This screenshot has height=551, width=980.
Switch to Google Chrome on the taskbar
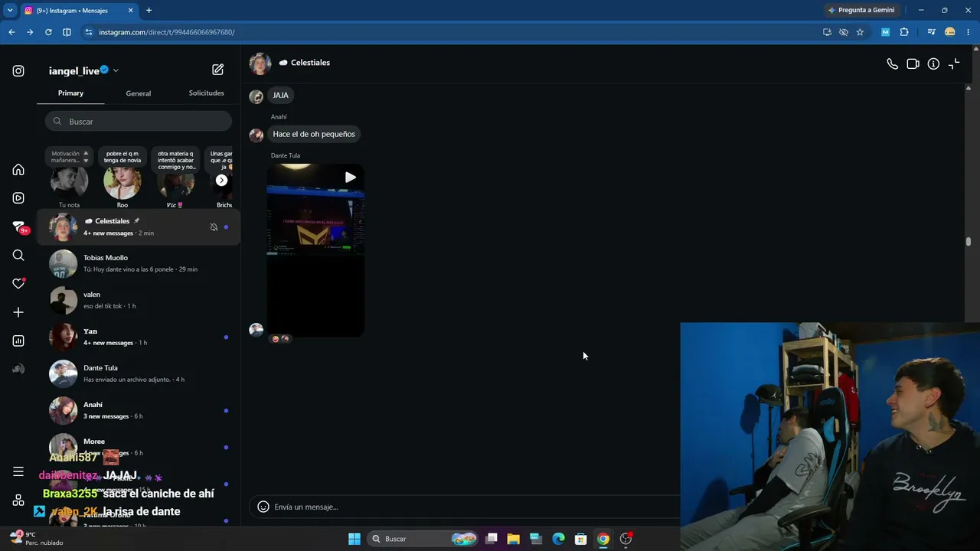tap(603, 539)
